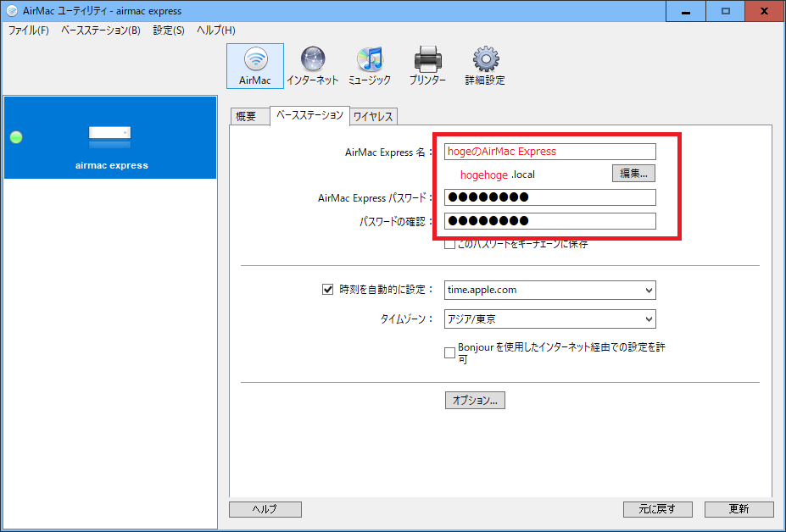Switch to the ベースステーション tab

pos(309,116)
